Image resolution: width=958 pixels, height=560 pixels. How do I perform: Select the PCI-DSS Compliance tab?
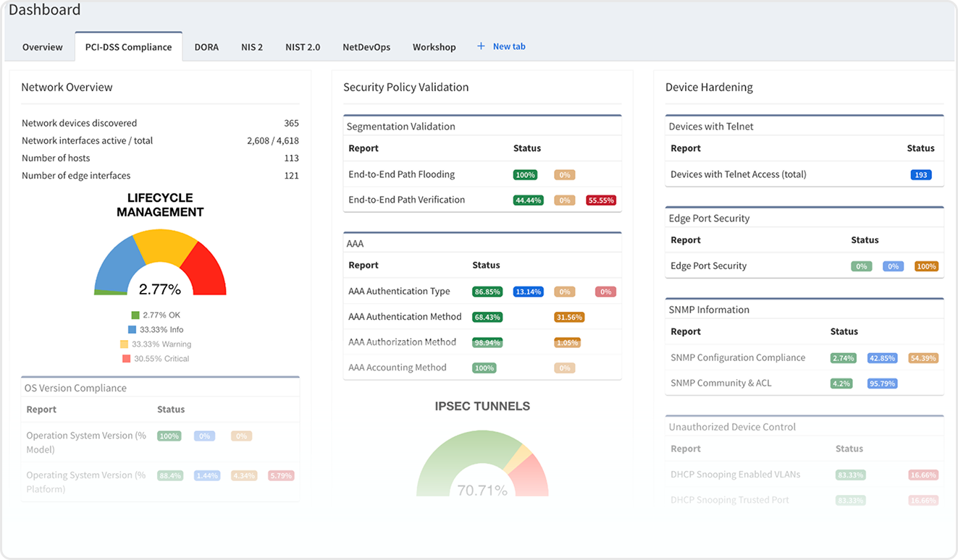[x=128, y=47]
